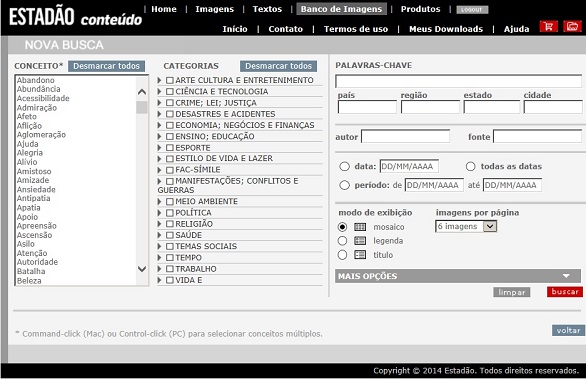Select the data radio button
This screenshot has height=379, width=586.
(x=344, y=166)
